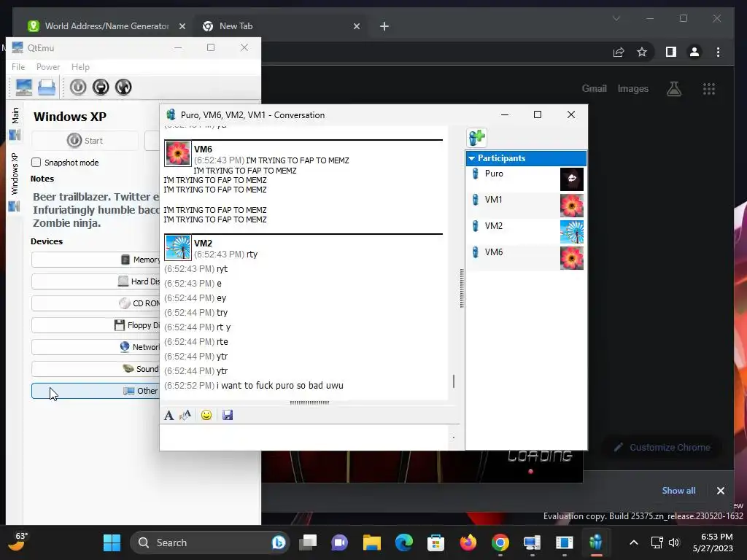
Task: Expand the Memory device section
Action: click(96, 260)
